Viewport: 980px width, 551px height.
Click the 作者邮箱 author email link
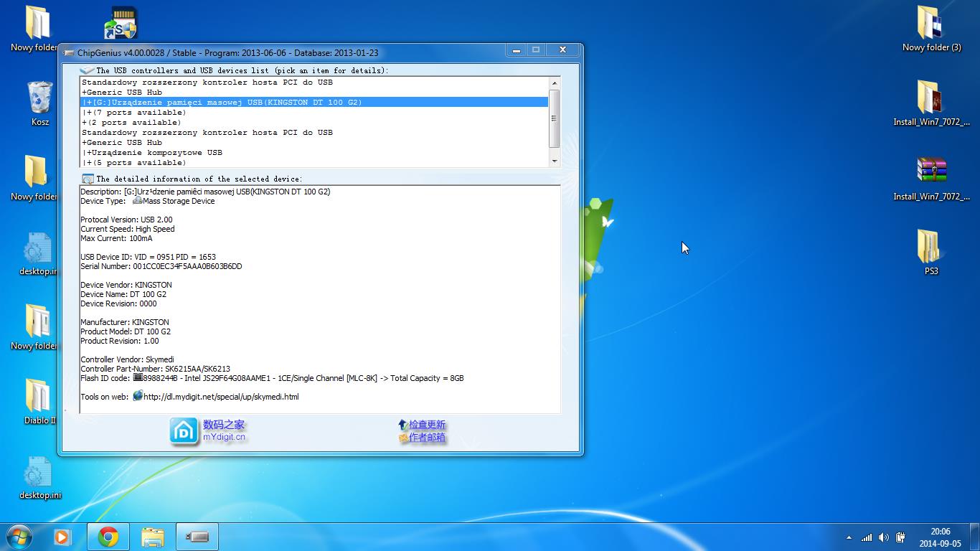427,437
